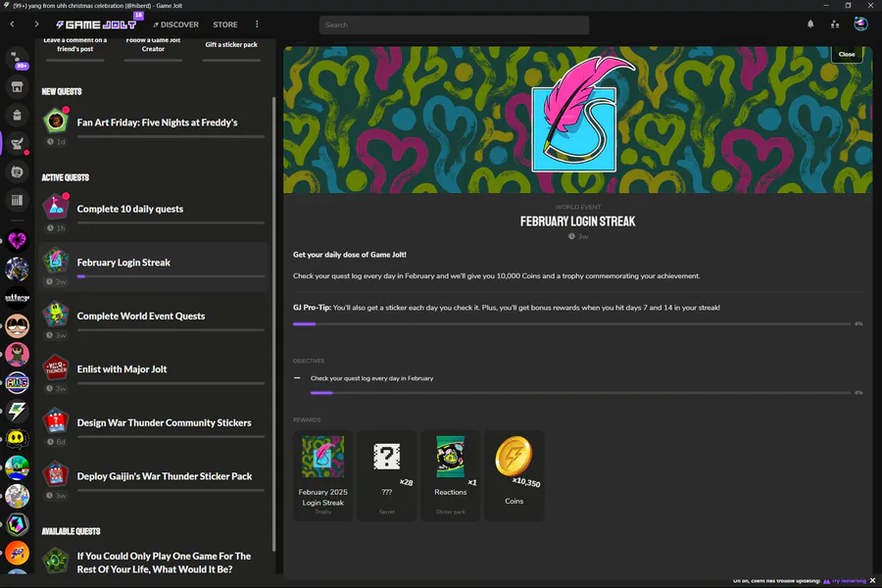Click the Deploy Gaijin's War Thunder pack icon
The width and height of the screenshot is (882, 588).
(56, 474)
